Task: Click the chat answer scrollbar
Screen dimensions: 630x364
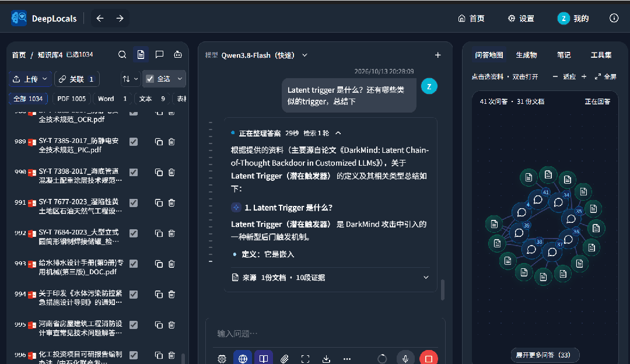Action: click(x=442, y=290)
